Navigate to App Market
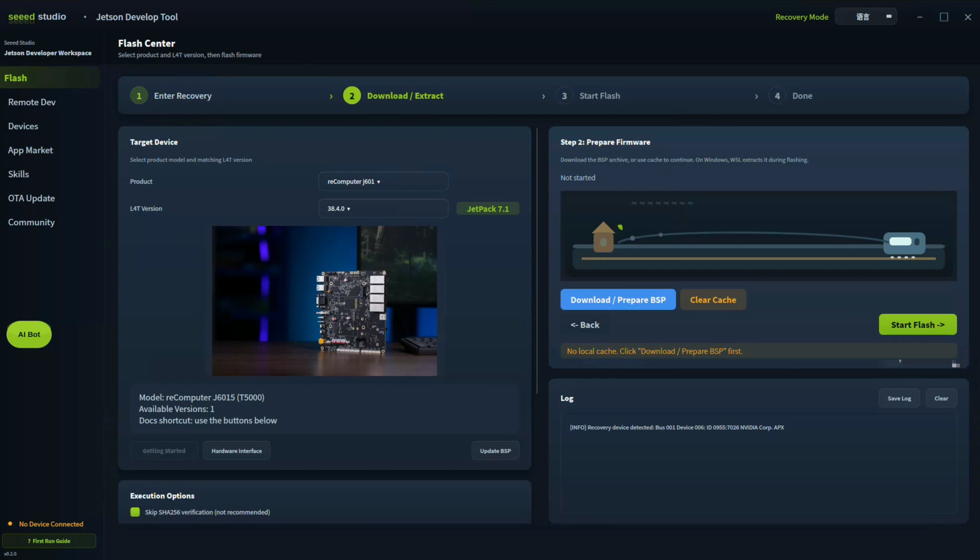980x560 pixels. [30, 150]
